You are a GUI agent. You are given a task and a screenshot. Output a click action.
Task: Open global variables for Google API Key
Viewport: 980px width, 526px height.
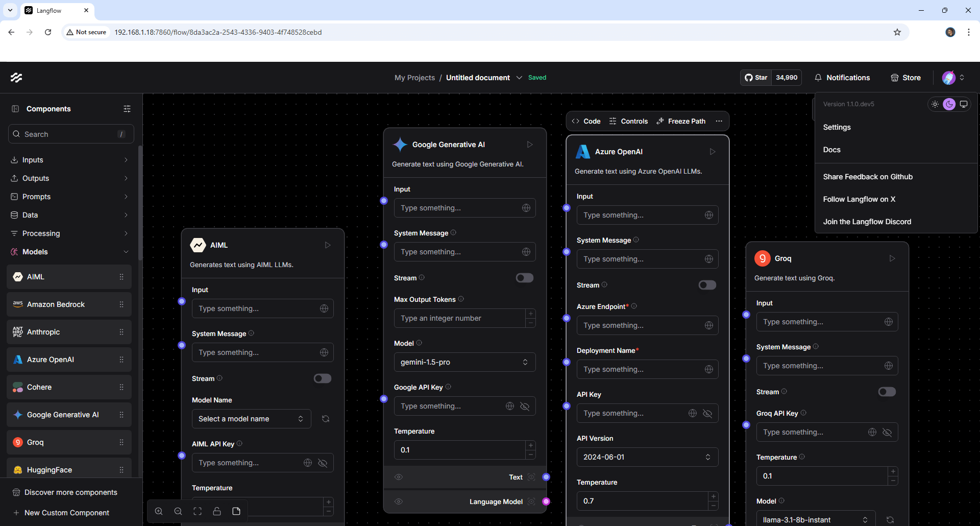(x=510, y=406)
